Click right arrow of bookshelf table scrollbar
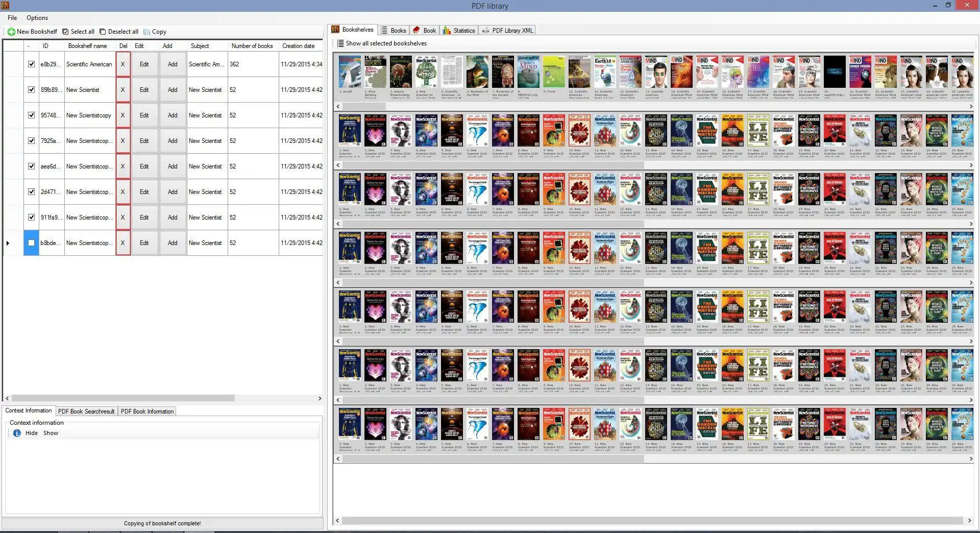The width and height of the screenshot is (980, 533). tap(320, 398)
